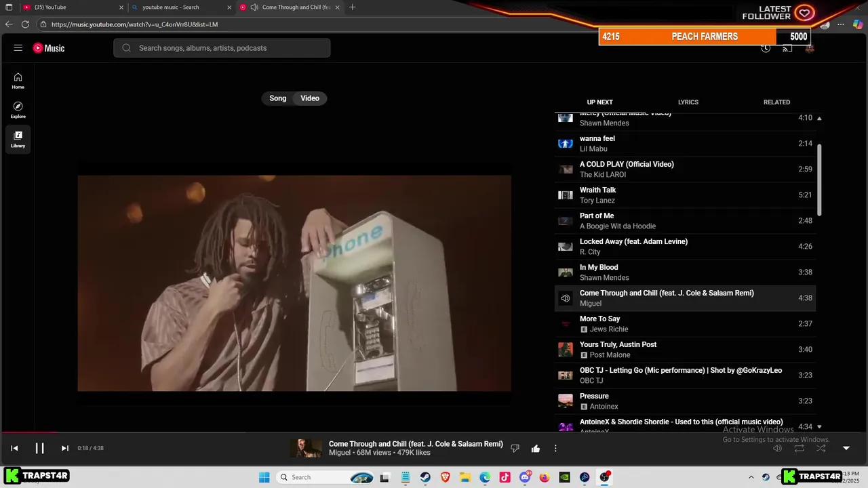This screenshot has width=868, height=488.
Task: Dislike the current song
Action: (515, 448)
